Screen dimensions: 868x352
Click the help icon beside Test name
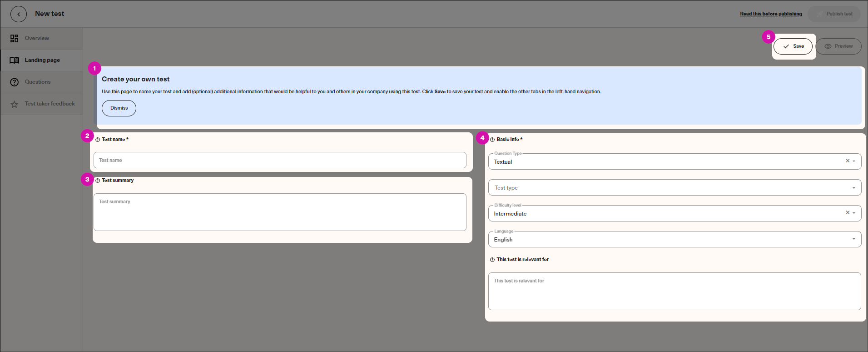(x=98, y=140)
